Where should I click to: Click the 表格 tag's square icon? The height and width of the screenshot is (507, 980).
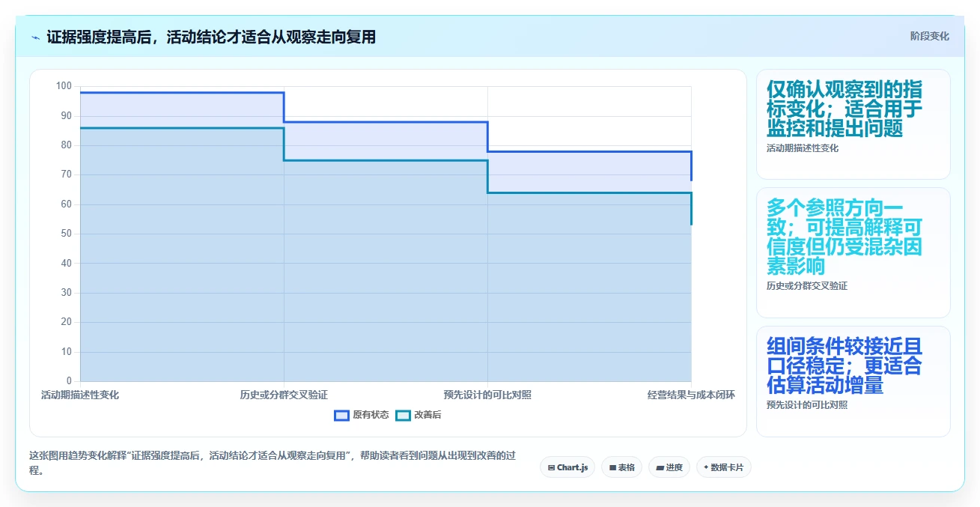pyautogui.click(x=612, y=467)
